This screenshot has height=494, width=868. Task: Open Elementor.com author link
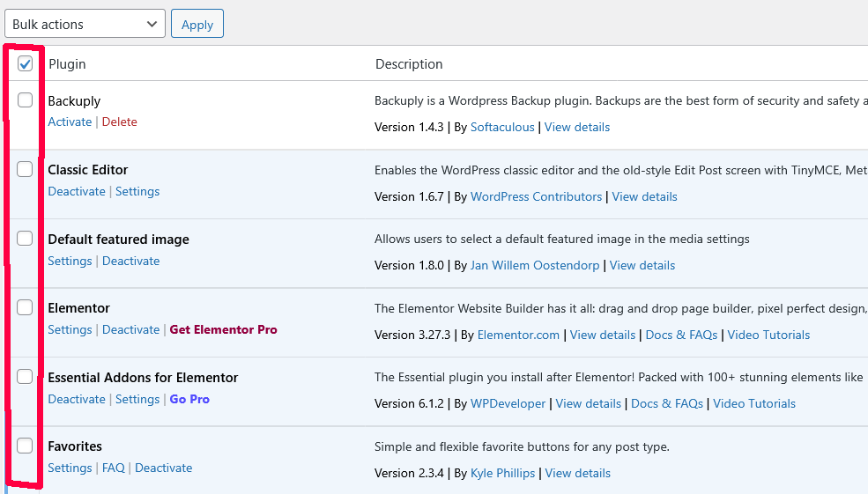(518, 335)
